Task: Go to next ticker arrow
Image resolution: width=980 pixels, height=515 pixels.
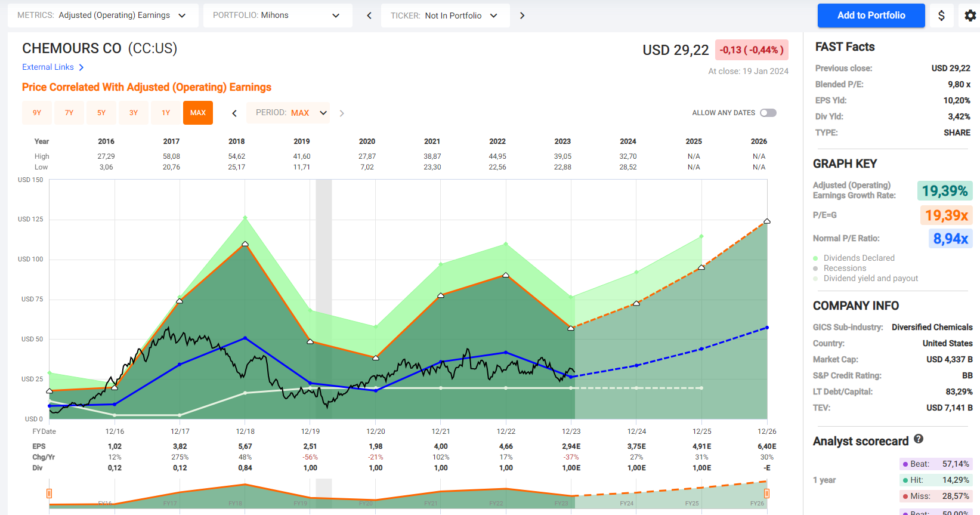Action: (522, 16)
